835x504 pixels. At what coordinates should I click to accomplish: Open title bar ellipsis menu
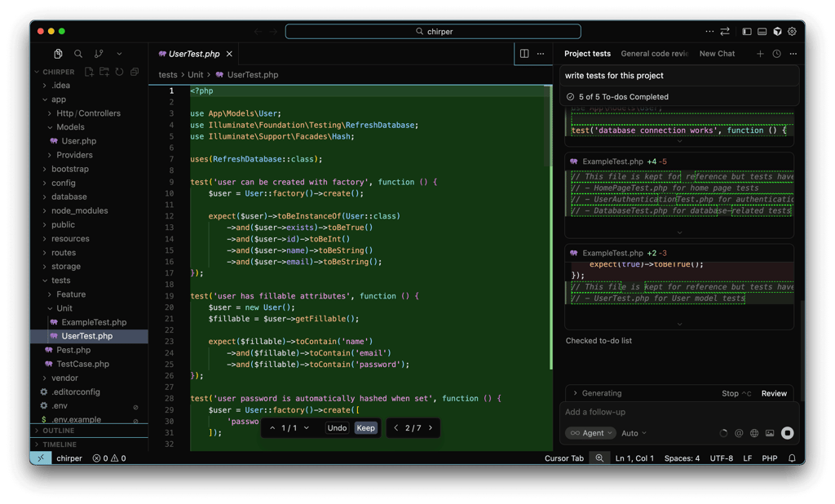pyautogui.click(x=709, y=32)
